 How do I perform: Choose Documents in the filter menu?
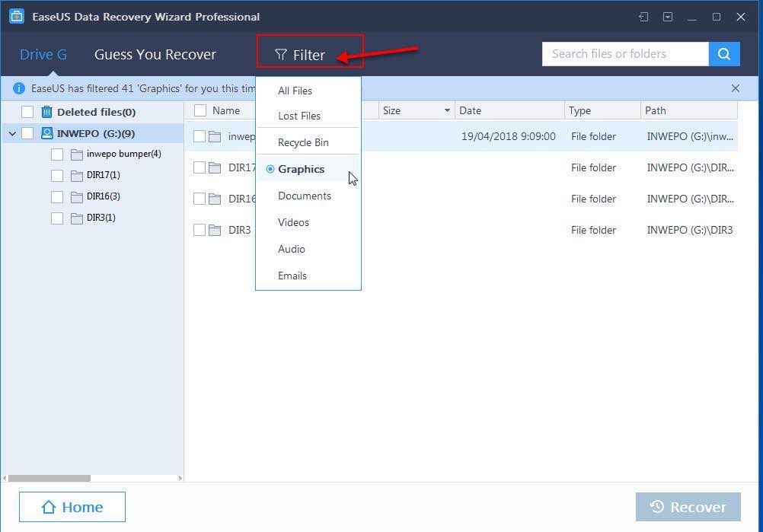tap(305, 196)
